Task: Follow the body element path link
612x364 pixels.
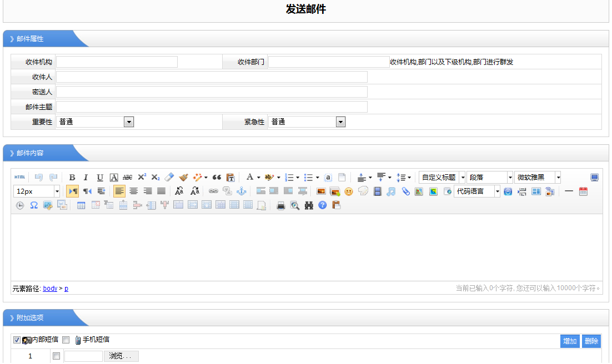Action: [50, 289]
